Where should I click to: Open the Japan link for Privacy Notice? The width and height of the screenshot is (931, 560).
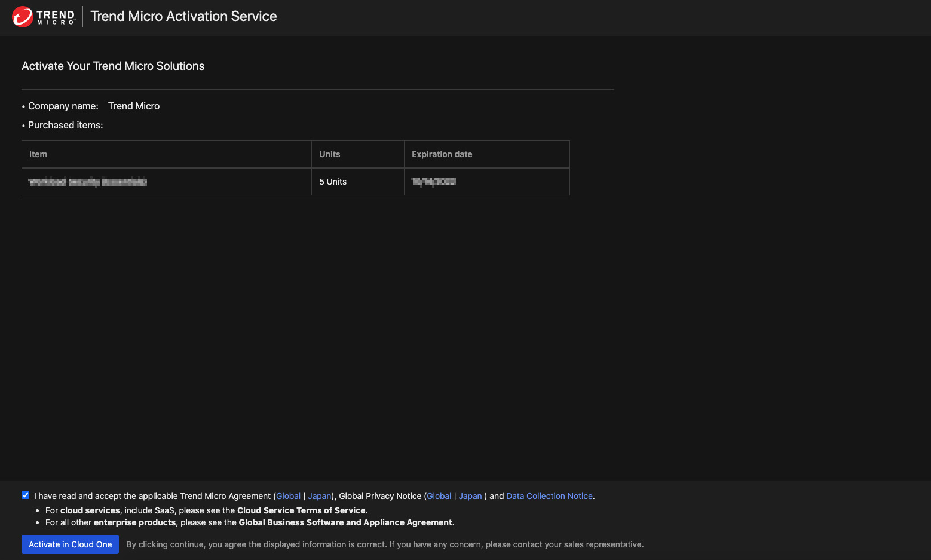pos(470,496)
